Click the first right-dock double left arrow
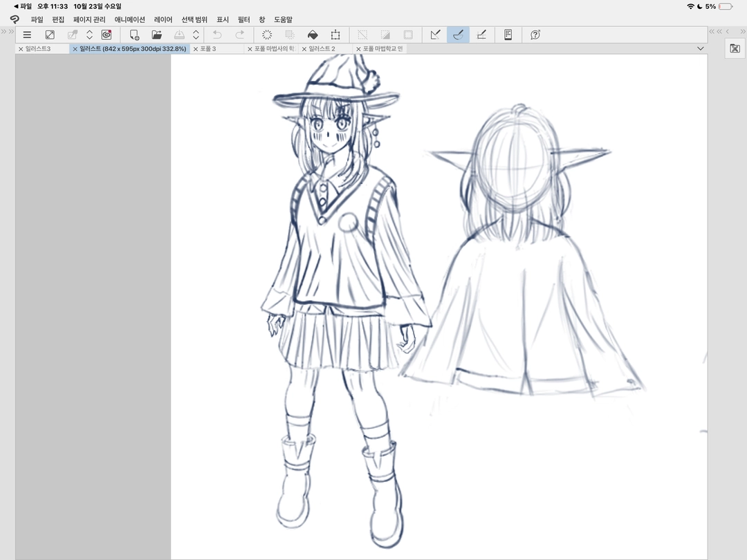747x560 pixels. (712, 31)
